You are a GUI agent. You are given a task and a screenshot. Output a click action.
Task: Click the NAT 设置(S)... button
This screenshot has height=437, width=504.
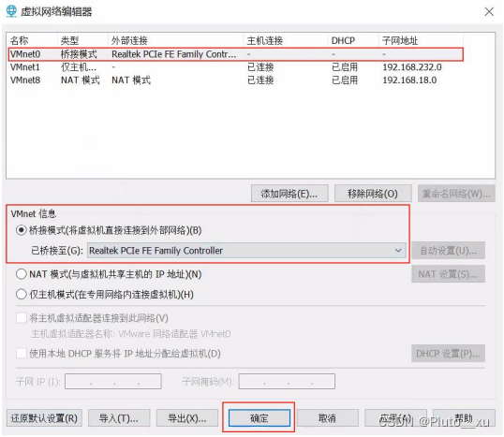[449, 274]
